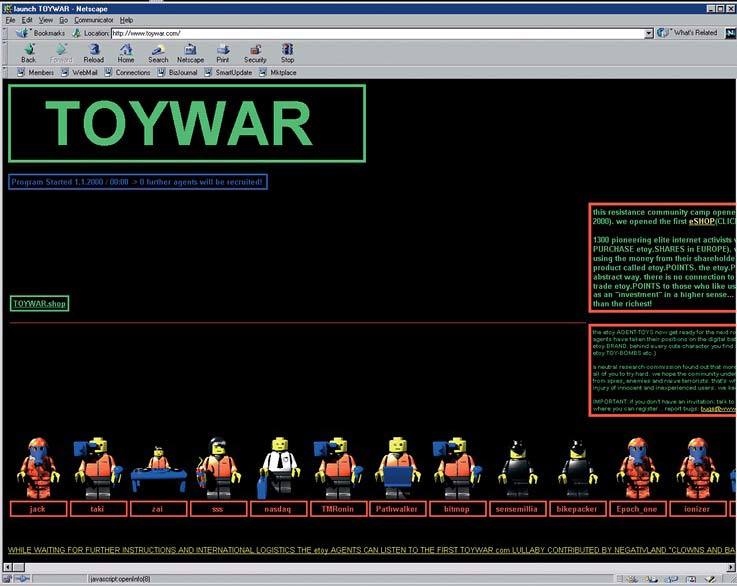737x586 pixels.
Task: Click the eSHOP link in text box
Action: (x=702, y=221)
